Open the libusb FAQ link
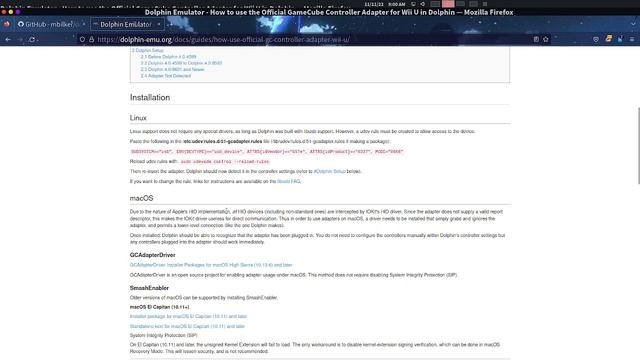The height and width of the screenshot is (360, 640). tap(289, 181)
